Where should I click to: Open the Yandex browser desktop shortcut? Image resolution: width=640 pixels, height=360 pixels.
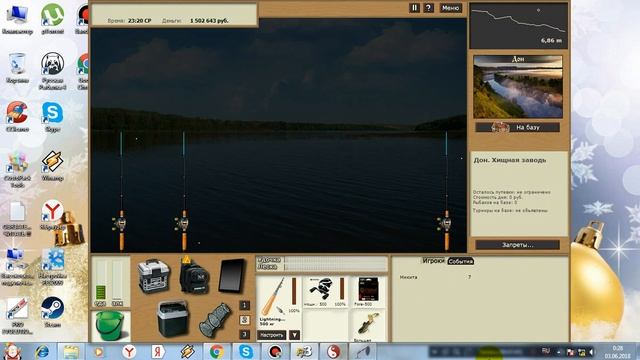(52, 215)
